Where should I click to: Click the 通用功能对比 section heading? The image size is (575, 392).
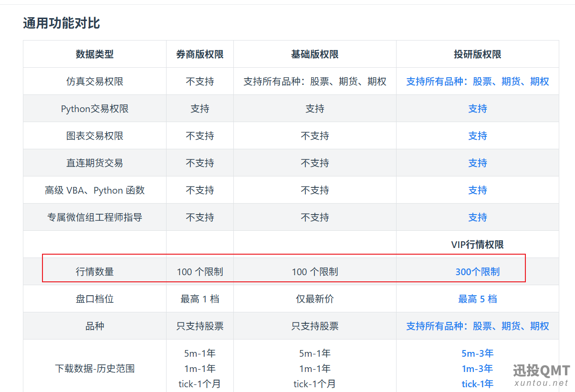click(62, 23)
